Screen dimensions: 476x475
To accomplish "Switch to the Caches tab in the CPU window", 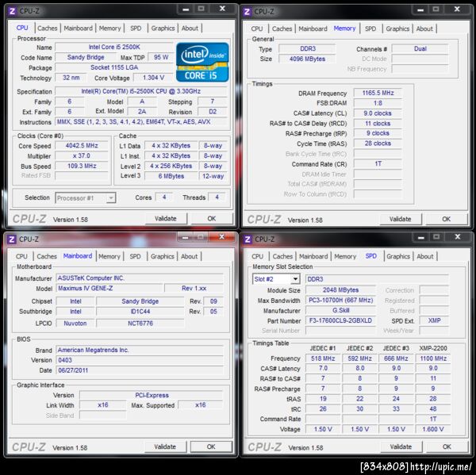I will tap(48, 29).
